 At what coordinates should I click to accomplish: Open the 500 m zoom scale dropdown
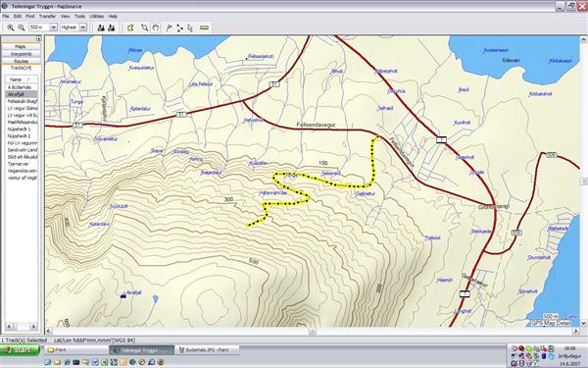click(54, 27)
